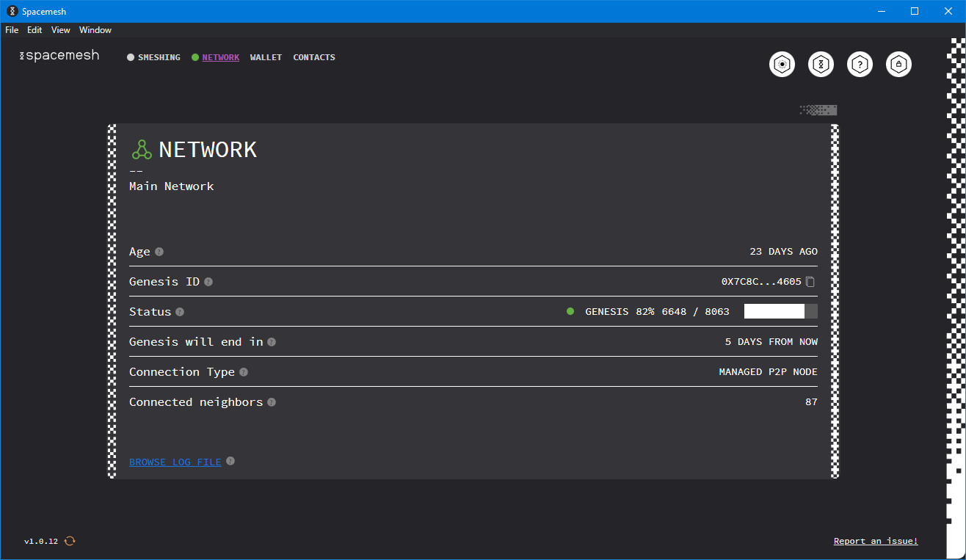Show tooltip for Status help icon
966x560 pixels.
(180, 312)
